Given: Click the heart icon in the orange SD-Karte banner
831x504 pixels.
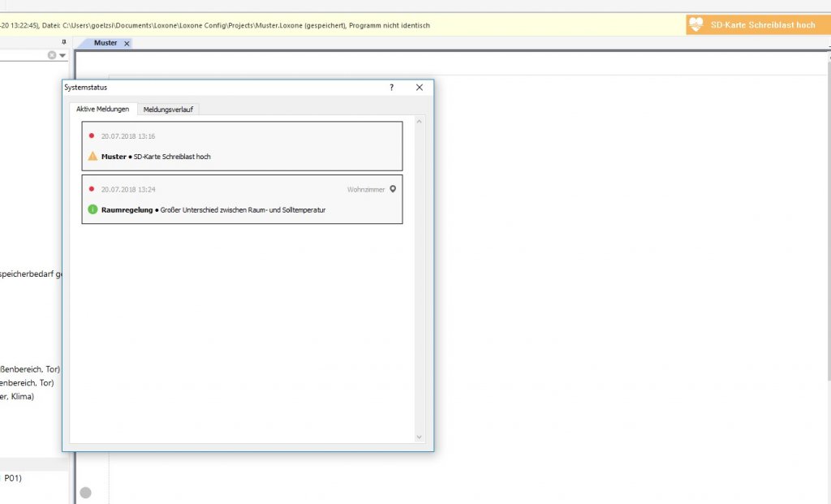Looking at the screenshot, I should (x=697, y=25).
